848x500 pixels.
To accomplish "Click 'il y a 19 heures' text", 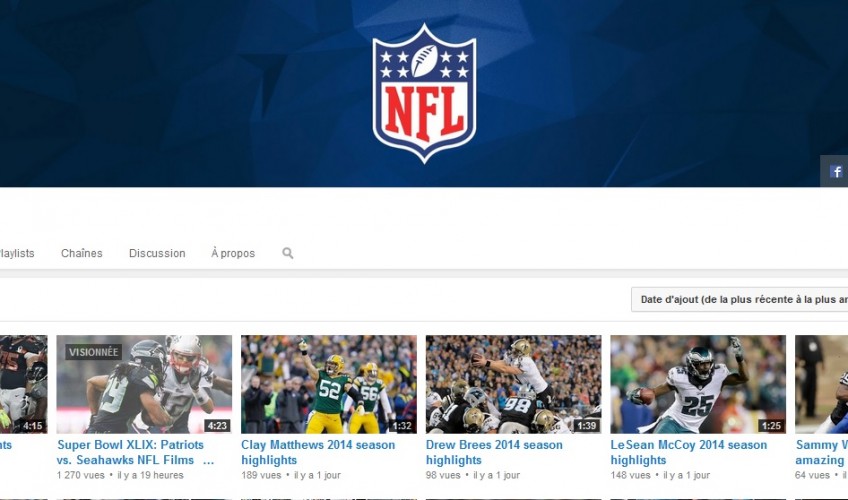I will coord(150,475).
